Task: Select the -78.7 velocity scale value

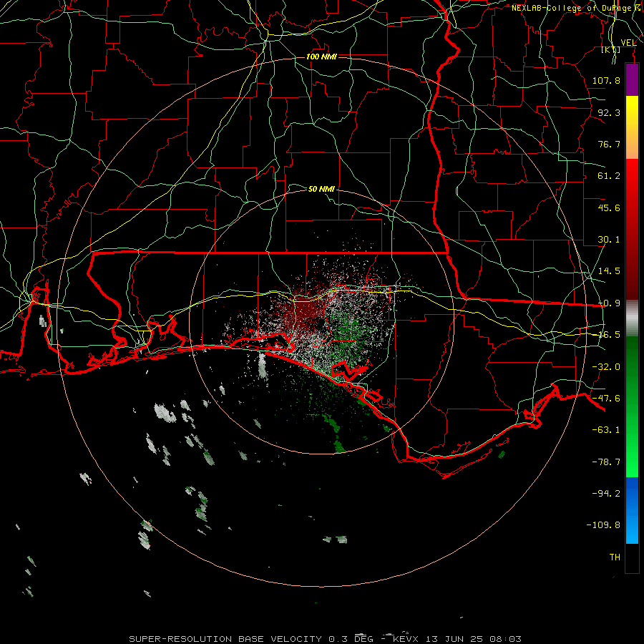Action: [606, 462]
